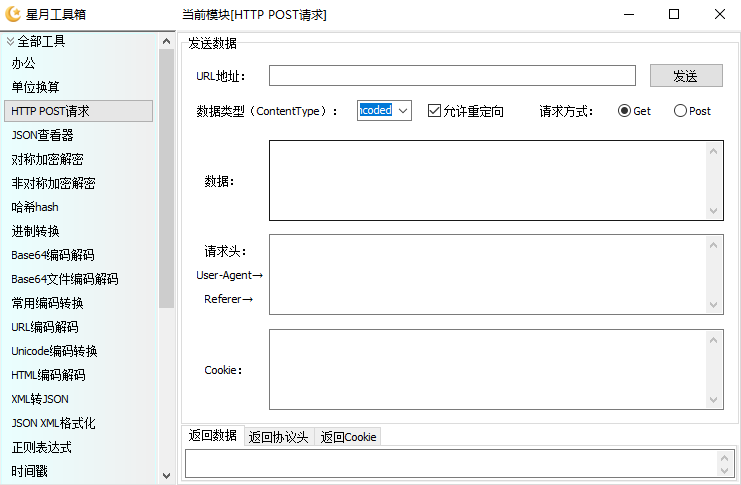Click the User-Agent→ link
Image resolution: width=741 pixels, height=485 pixels.
[x=229, y=275]
